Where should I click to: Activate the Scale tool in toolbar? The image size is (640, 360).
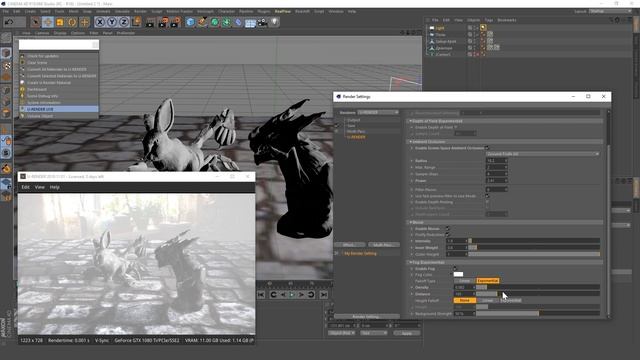click(60, 22)
